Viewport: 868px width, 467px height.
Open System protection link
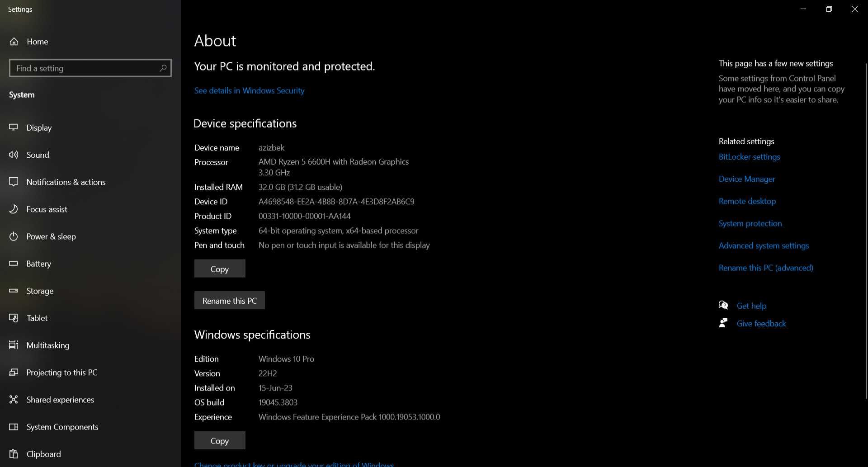coord(750,223)
